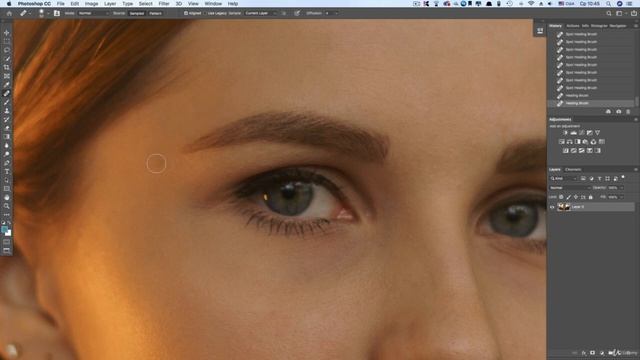Toggle lock all for layer

tap(591, 197)
